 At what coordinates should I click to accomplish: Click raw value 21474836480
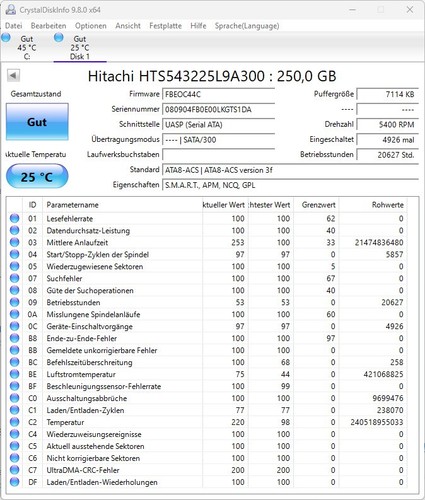click(379, 242)
